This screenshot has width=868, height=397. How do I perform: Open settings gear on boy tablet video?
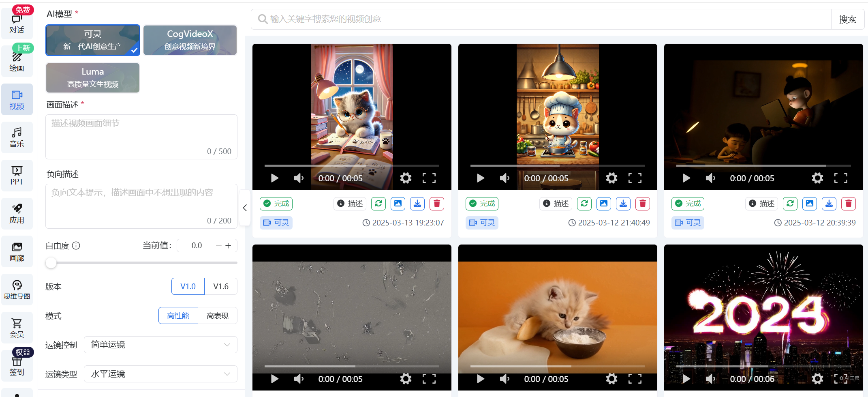point(817,178)
